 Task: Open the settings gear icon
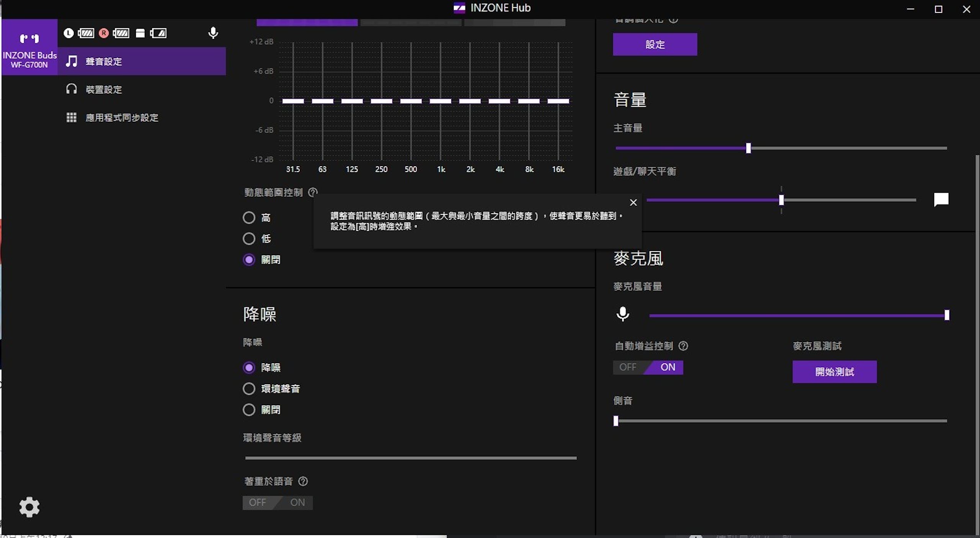point(29,507)
